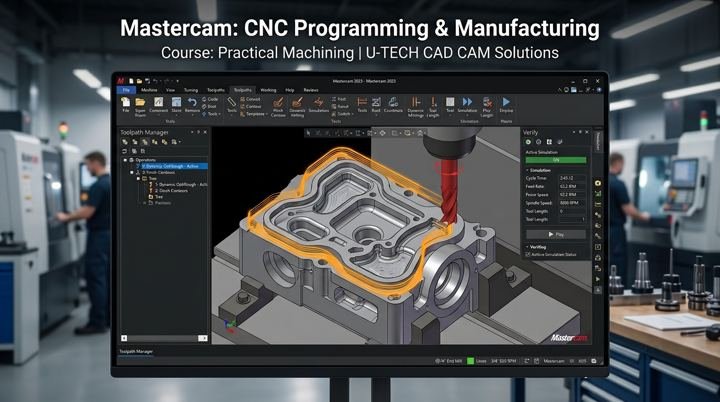Select the Machine ribbon tab

(149, 90)
